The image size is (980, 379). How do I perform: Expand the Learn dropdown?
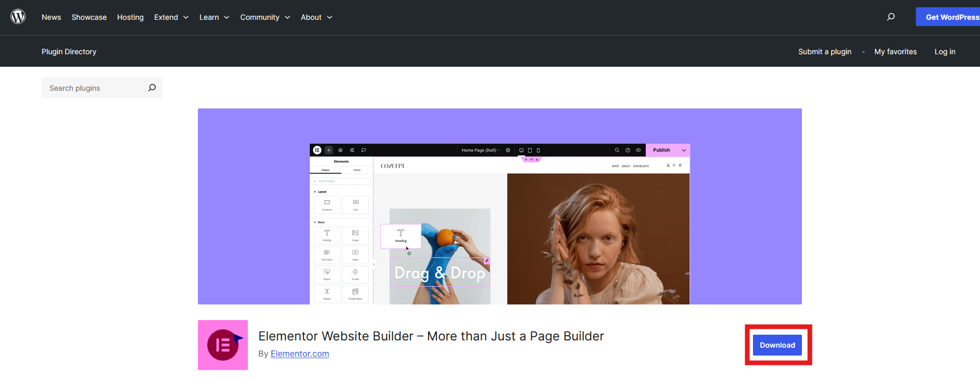point(214,17)
